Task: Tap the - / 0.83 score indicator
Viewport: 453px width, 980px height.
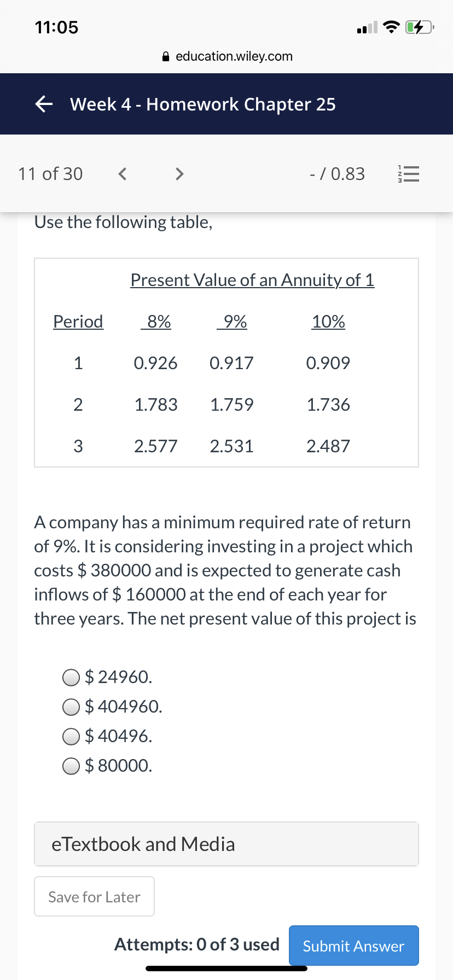Action: click(x=337, y=174)
